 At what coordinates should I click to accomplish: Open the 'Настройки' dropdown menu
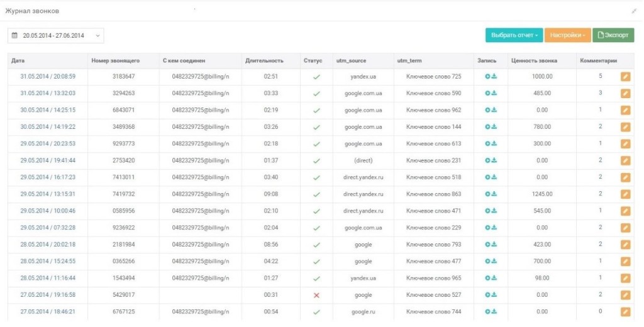point(567,36)
